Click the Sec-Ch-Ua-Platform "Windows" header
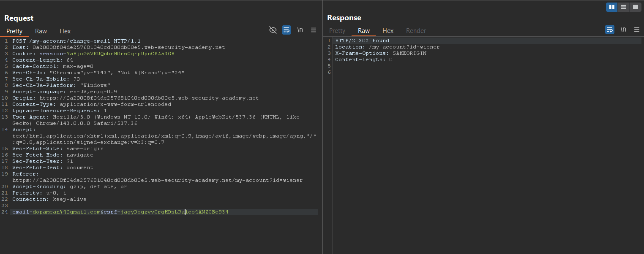Viewport: 644px width, 254px height. (61, 85)
